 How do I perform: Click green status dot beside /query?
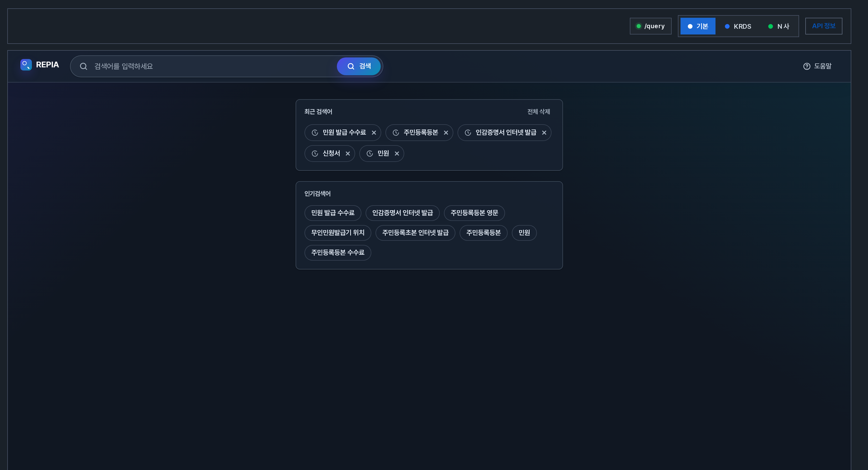(x=638, y=26)
